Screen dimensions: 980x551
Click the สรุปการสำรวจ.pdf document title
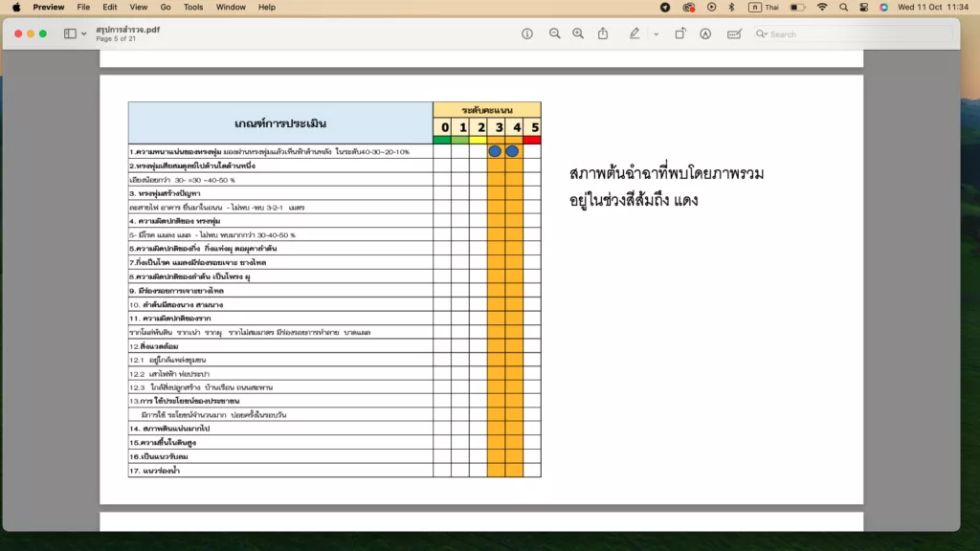tap(128, 29)
